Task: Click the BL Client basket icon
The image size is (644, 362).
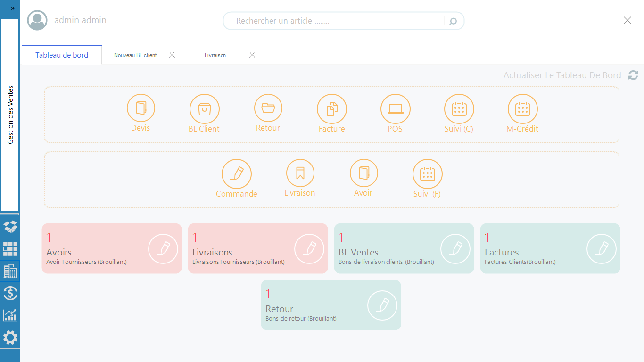Action: click(x=204, y=109)
